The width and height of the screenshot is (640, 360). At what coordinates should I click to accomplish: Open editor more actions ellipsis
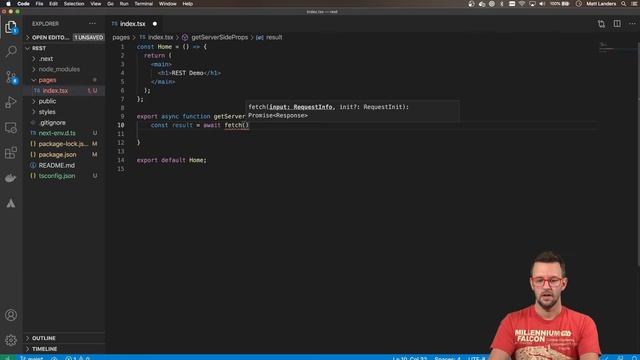[632, 24]
